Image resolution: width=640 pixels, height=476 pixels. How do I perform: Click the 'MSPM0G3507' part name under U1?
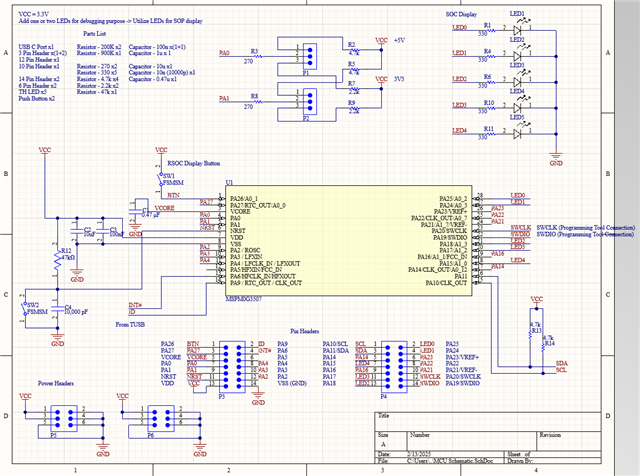click(x=244, y=299)
